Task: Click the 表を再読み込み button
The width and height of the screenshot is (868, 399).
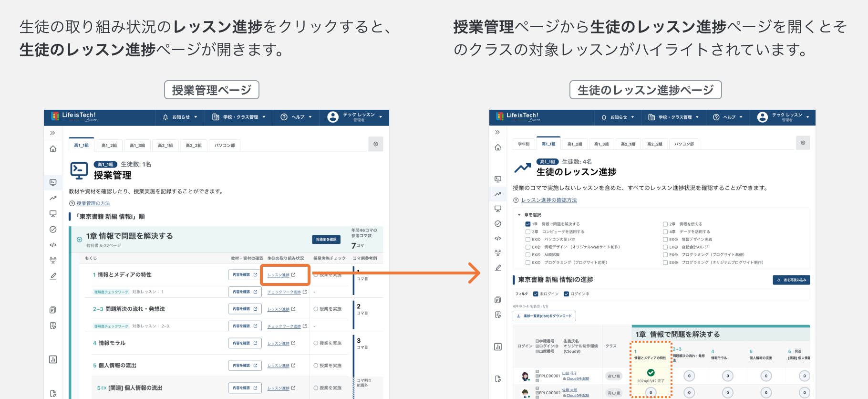Action: [x=791, y=280]
